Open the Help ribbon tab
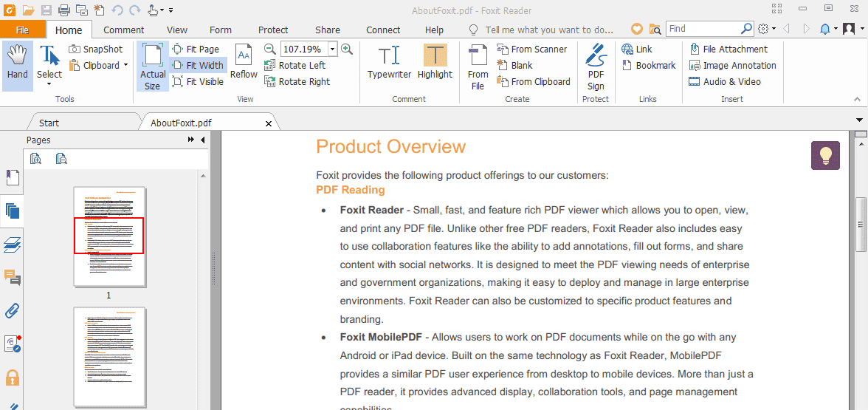 tap(434, 30)
